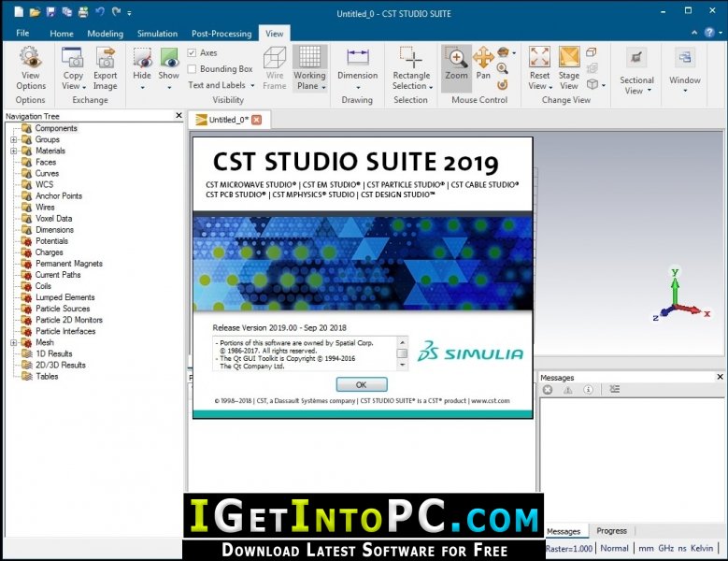Toggle the Working Plane visibility
The width and height of the screenshot is (728, 561).
[x=309, y=68]
